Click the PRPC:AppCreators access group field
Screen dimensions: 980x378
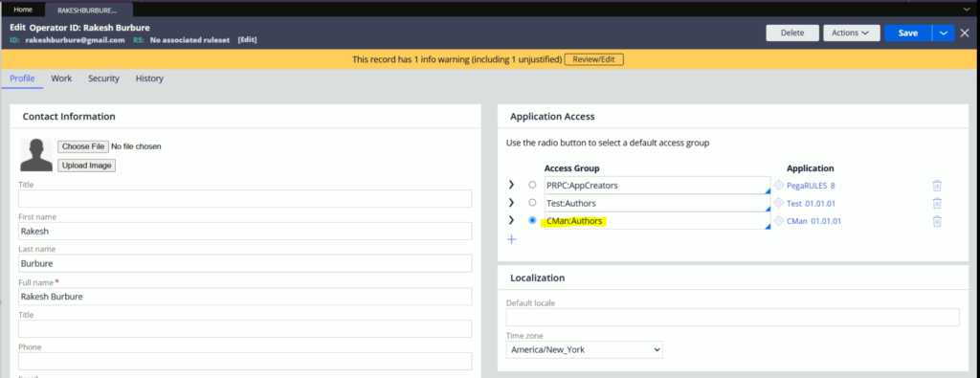pos(657,186)
